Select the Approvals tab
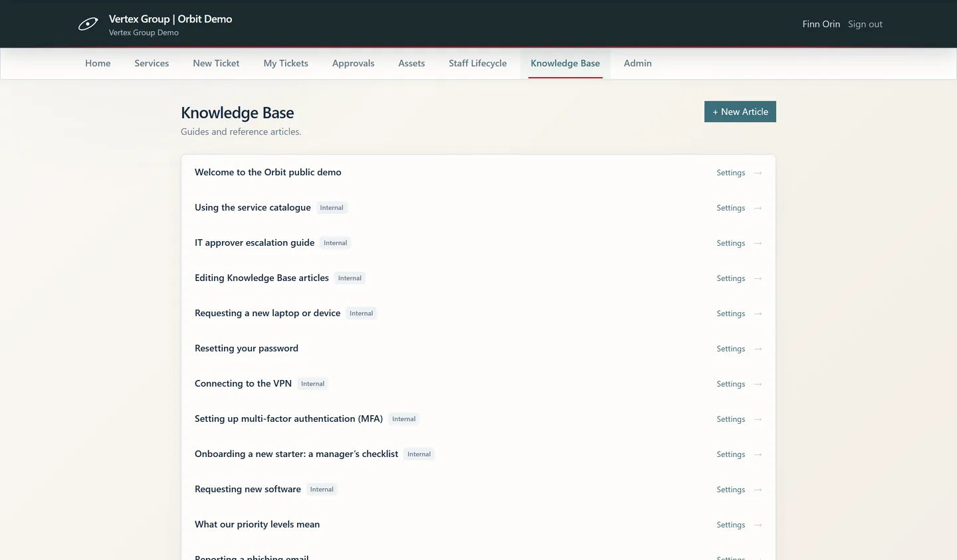 pos(353,63)
